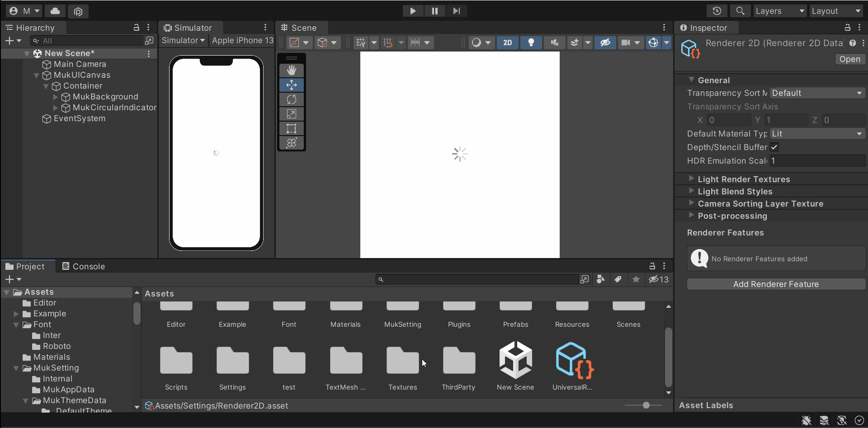Click the Project search field
This screenshot has width=868, height=428.
[x=477, y=279]
